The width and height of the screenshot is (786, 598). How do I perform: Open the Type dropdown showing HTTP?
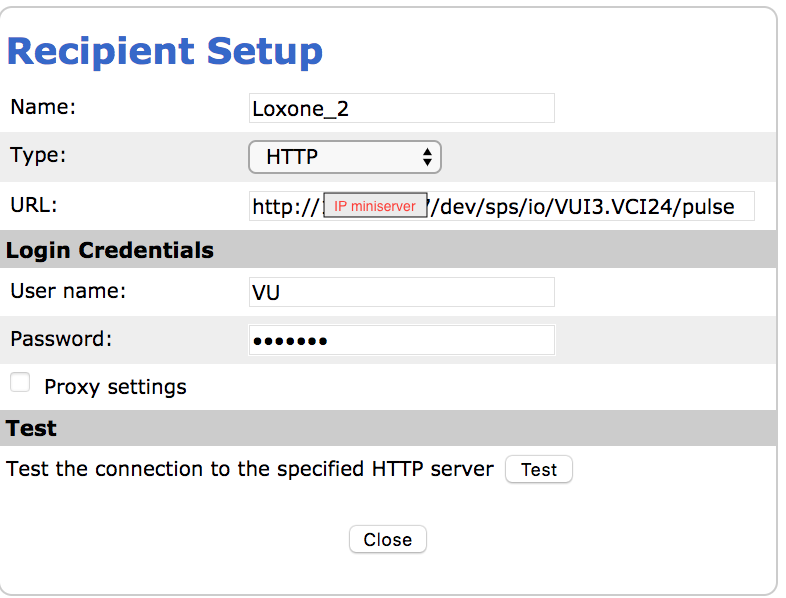(343, 157)
